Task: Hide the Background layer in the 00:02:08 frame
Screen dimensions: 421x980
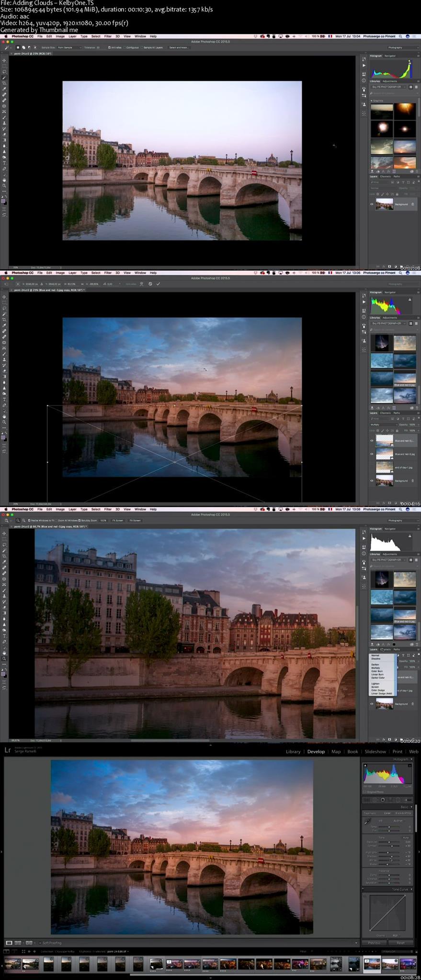Action: (x=372, y=204)
